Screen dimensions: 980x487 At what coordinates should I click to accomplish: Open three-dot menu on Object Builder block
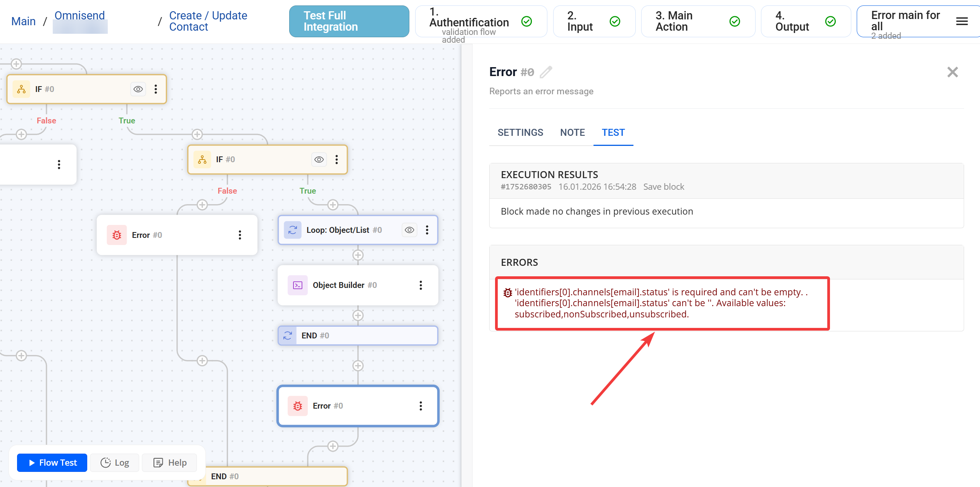[421, 285]
